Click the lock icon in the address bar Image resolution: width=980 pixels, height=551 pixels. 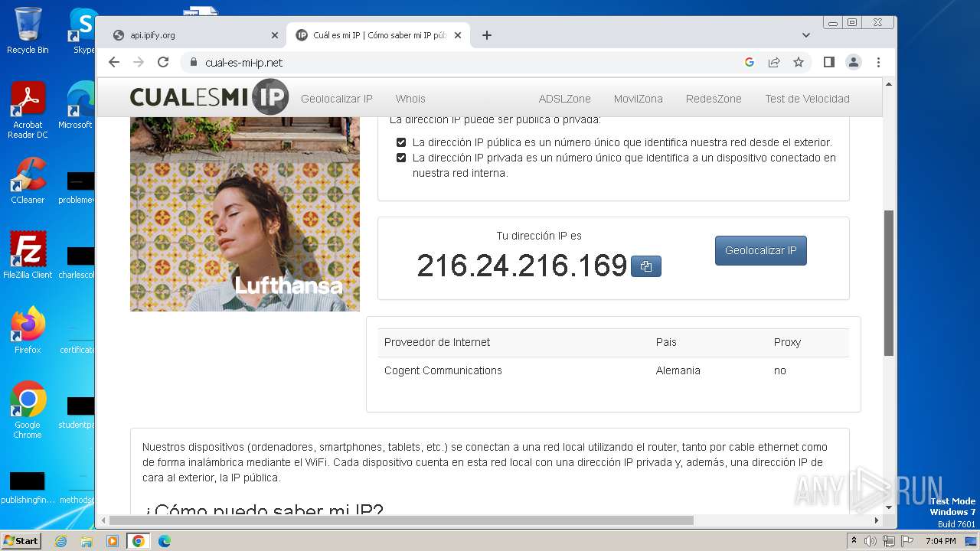click(193, 63)
